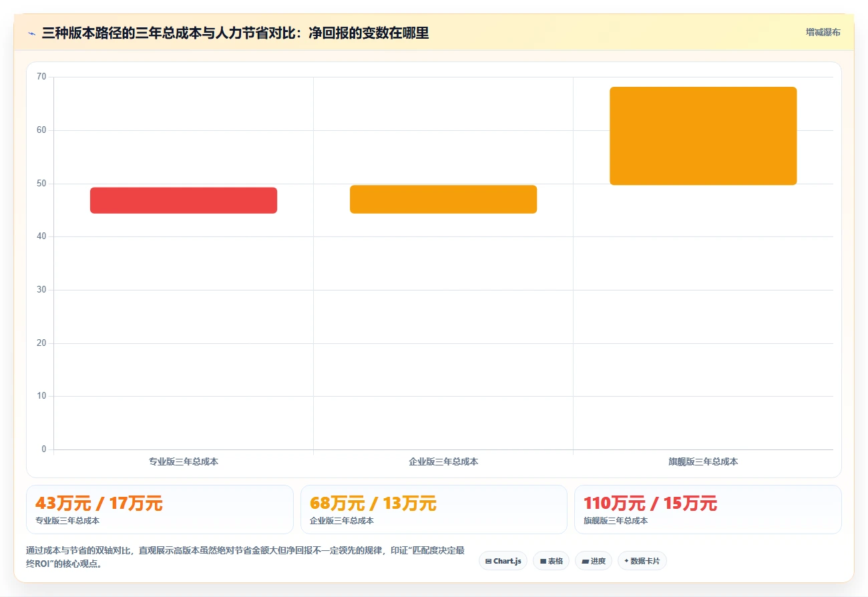Screen dimensions: 868x597
Task: Click the 专业版三年总成本 x-axis label
Action: (184, 461)
